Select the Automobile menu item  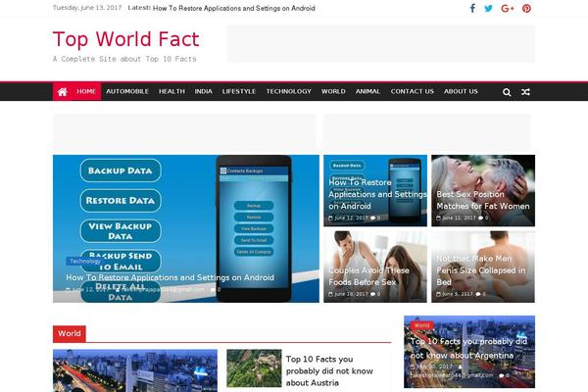(x=127, y=91)
